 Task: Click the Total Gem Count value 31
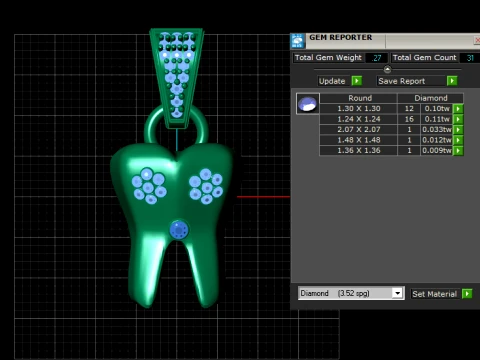point(470,58)
